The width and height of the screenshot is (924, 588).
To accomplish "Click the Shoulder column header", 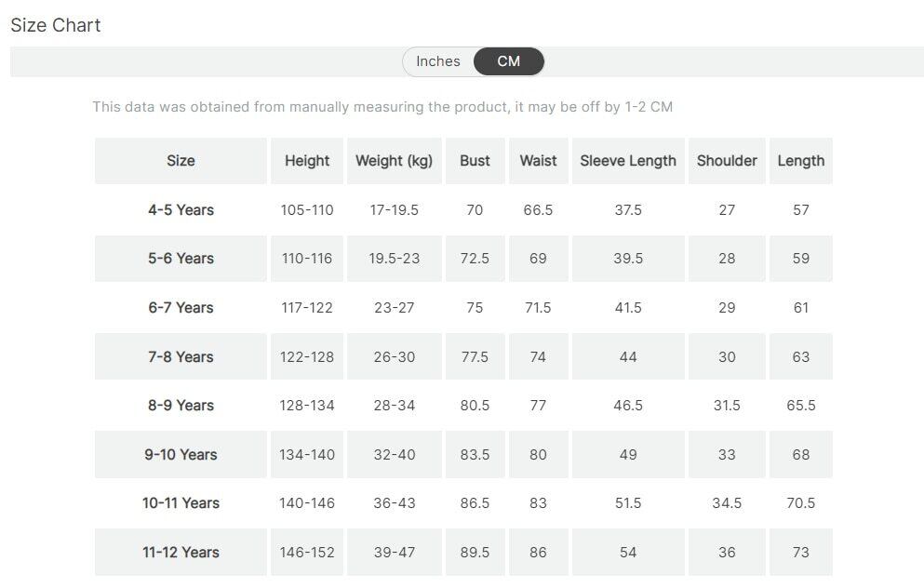I will click(x=727, y=161).
